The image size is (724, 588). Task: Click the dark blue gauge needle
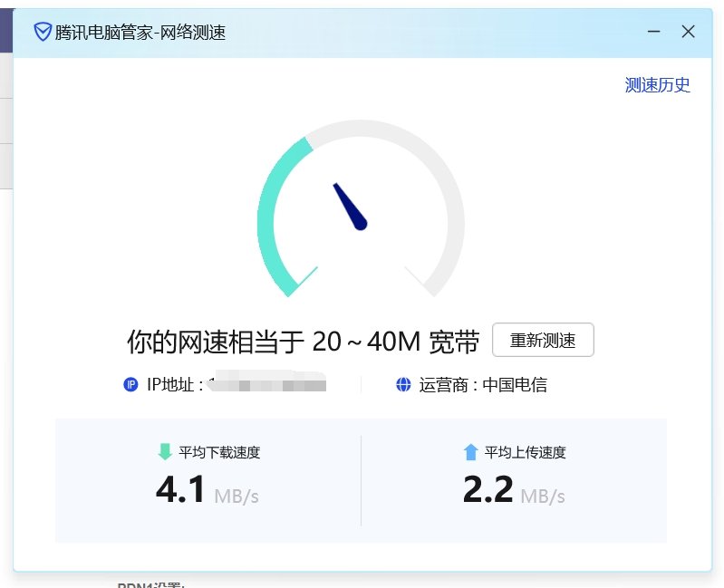(x=351, y=207)
